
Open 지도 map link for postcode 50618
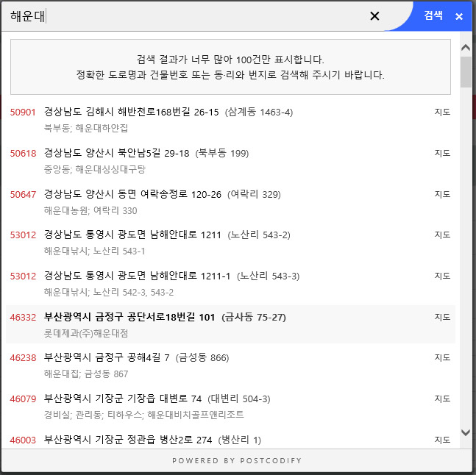[x=442, y=153]
